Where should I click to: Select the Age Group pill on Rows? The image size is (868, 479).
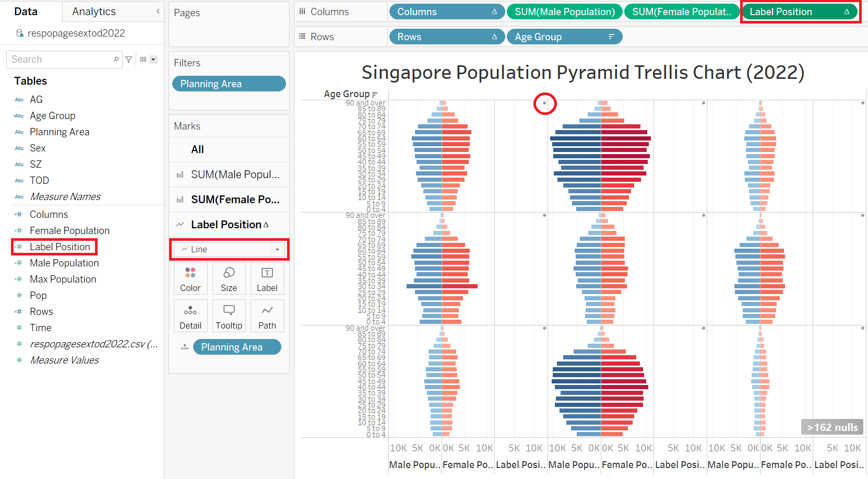564,37
